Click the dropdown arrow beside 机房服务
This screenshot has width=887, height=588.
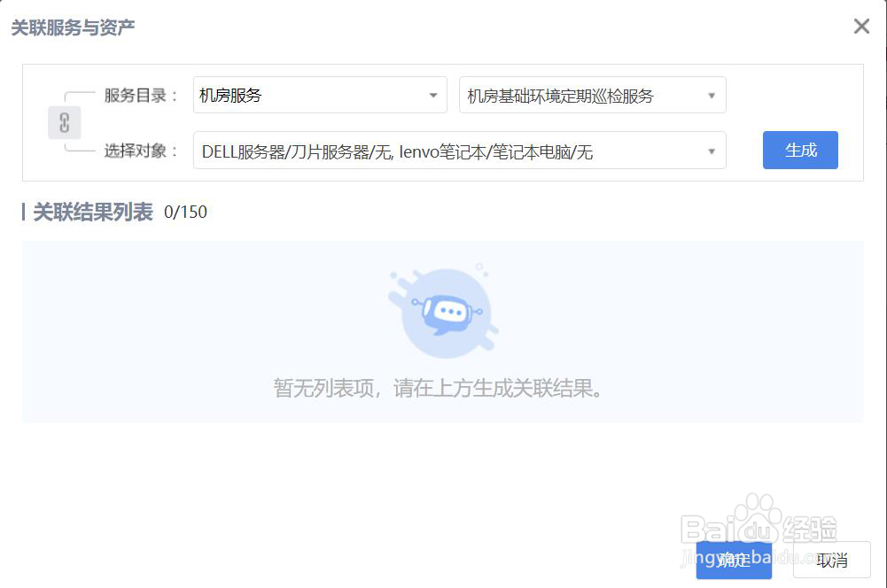433,95
